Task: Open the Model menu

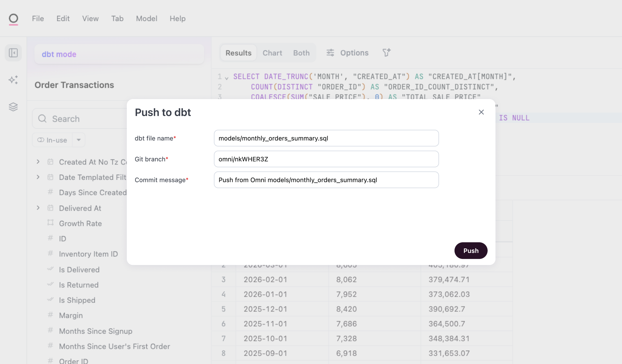Action: pyautogui.click(x=146, y=19)
